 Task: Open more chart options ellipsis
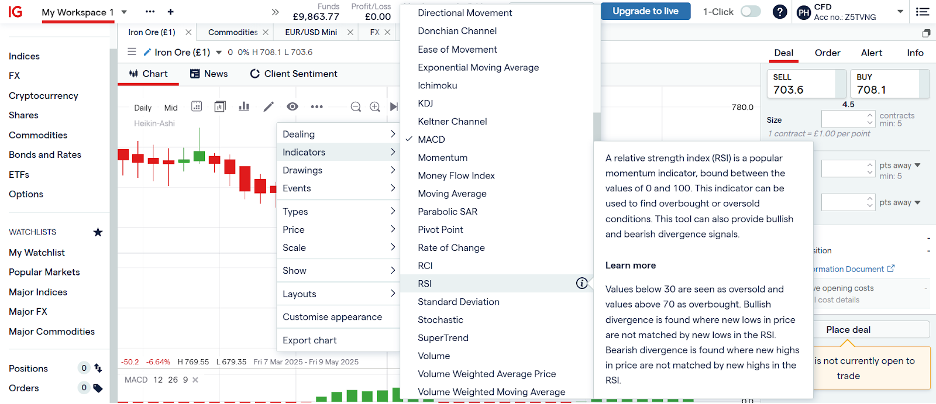[x=316, y=107]
